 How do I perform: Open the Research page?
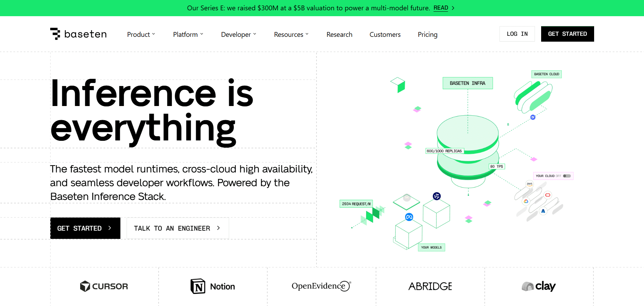coord(340,34)
